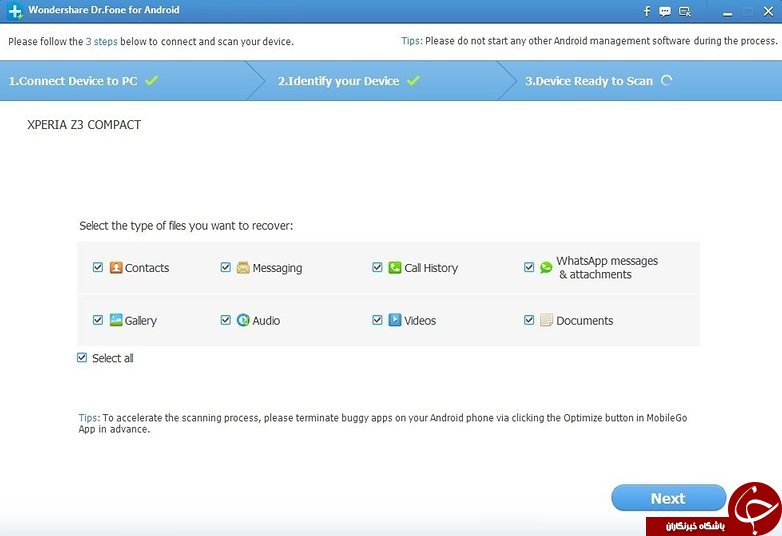782x536 pixels.
Task: Click the Next button
Action: (x=668, y=498)
